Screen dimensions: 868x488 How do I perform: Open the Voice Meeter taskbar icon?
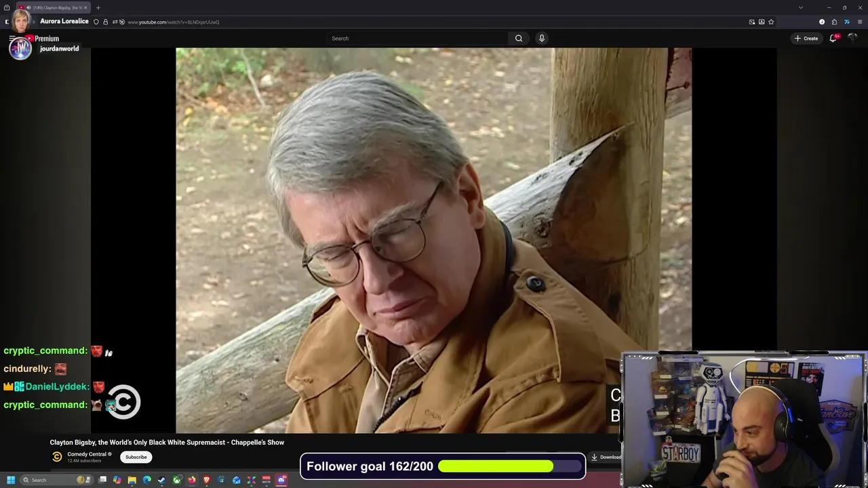266,480
